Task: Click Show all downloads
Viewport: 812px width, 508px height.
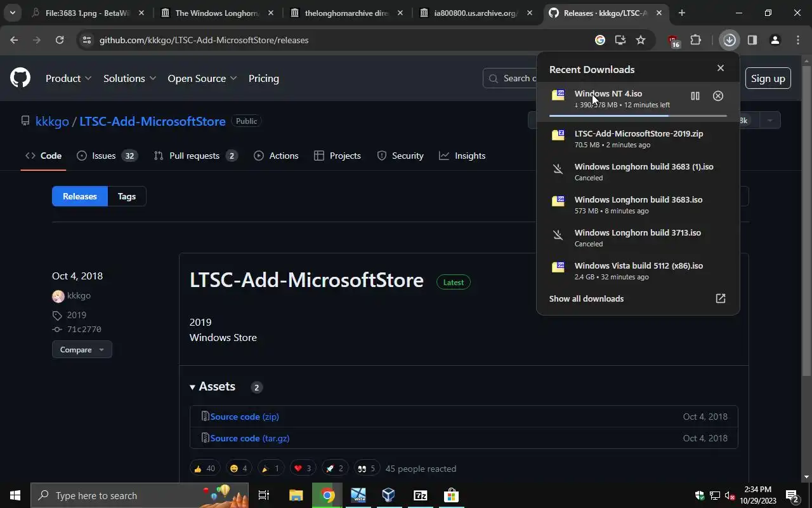Action: coord(586,298)
